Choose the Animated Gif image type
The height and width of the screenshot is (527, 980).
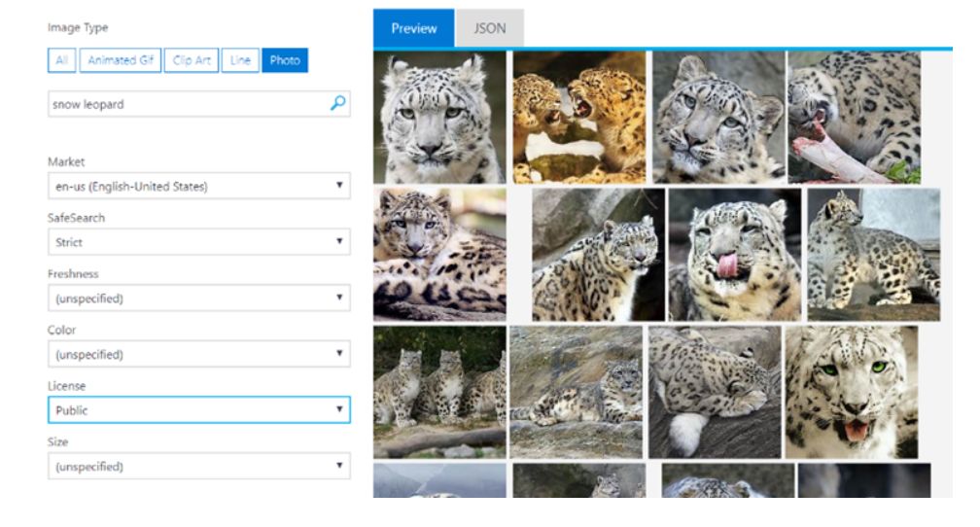coord(120,60)
